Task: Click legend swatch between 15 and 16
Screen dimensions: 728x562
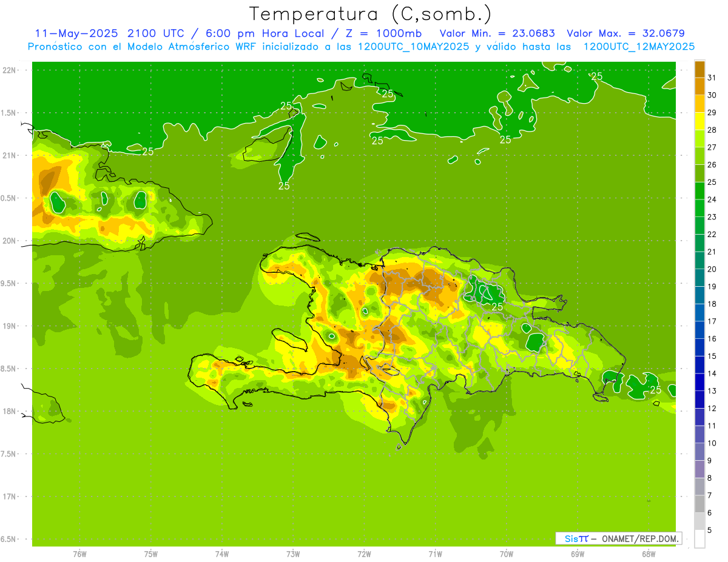Action: point(700,348)
